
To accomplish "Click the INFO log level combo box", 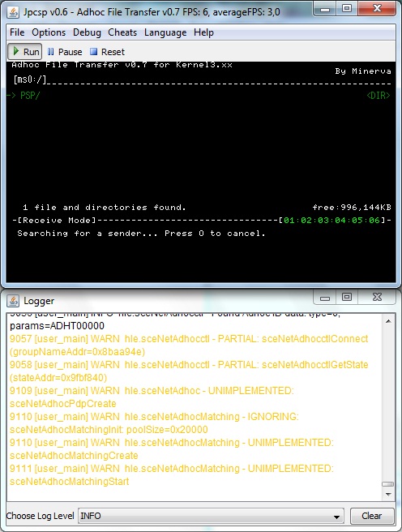I will (x=211, y=516).
